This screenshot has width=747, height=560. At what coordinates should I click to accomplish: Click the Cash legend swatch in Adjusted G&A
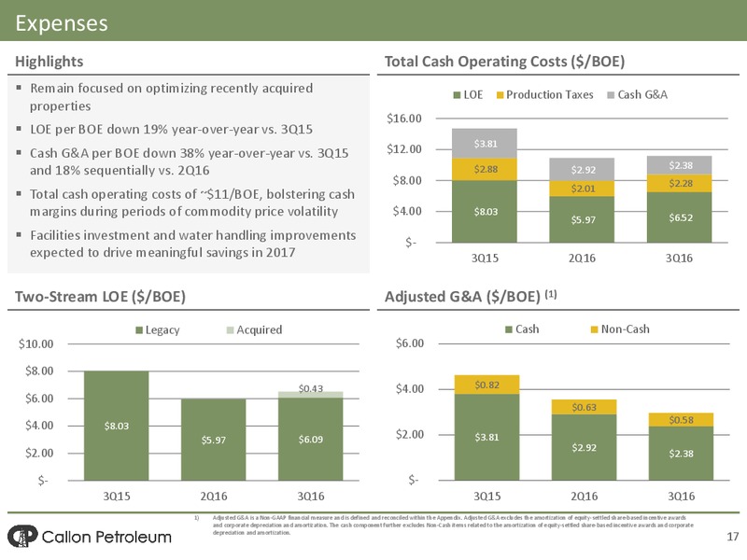[509, 329]
